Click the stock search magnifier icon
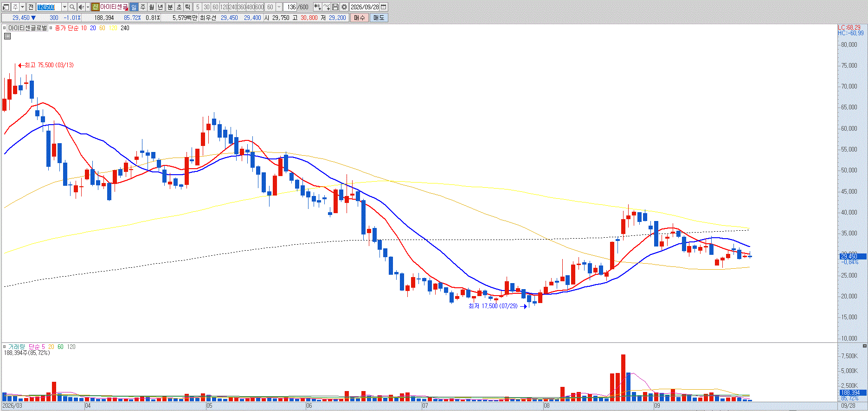This screenshot has width=868, height=411. [x=72, y=7]
